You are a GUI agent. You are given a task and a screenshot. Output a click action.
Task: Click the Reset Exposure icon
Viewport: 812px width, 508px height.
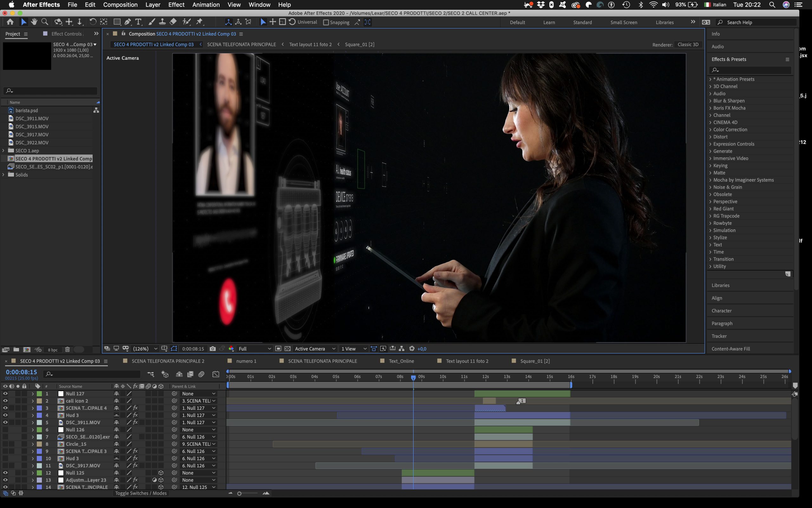[x=412, y=349]
